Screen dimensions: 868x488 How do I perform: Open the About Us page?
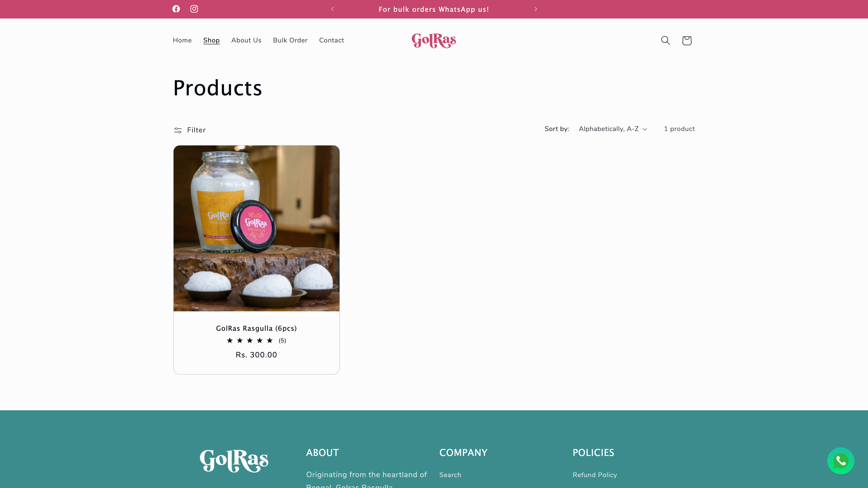click(x=246, y=40)
